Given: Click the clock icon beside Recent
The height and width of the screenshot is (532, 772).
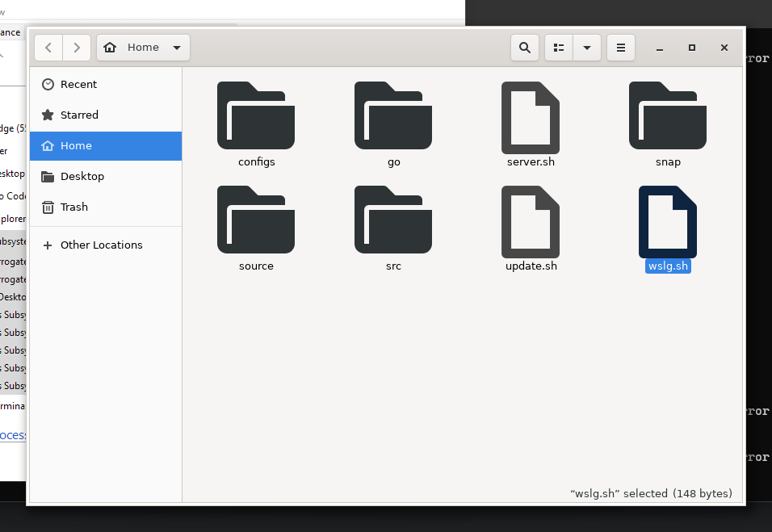Looking at the screenshot, I should click(x=48, y=85).
